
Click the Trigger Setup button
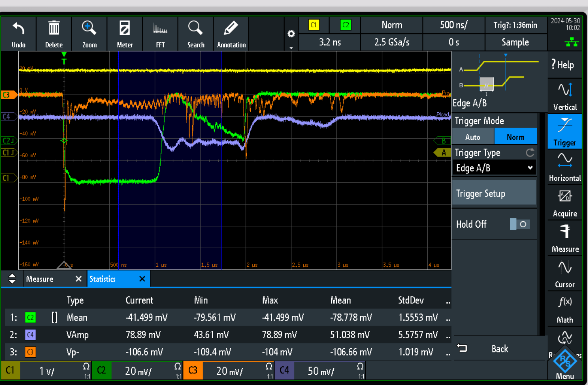494,193
